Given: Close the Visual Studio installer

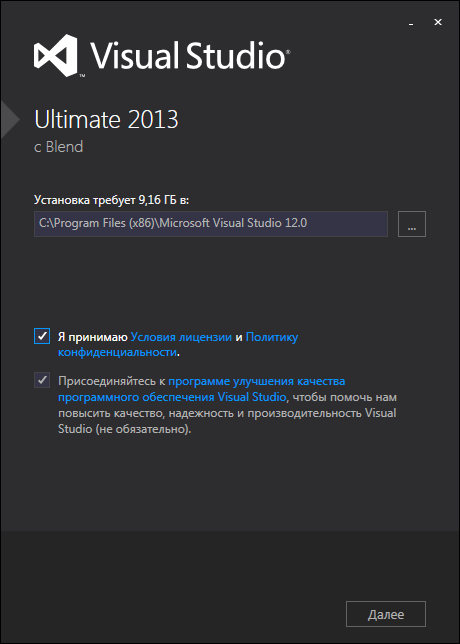Looking at the screenshot, I should 438,23.
